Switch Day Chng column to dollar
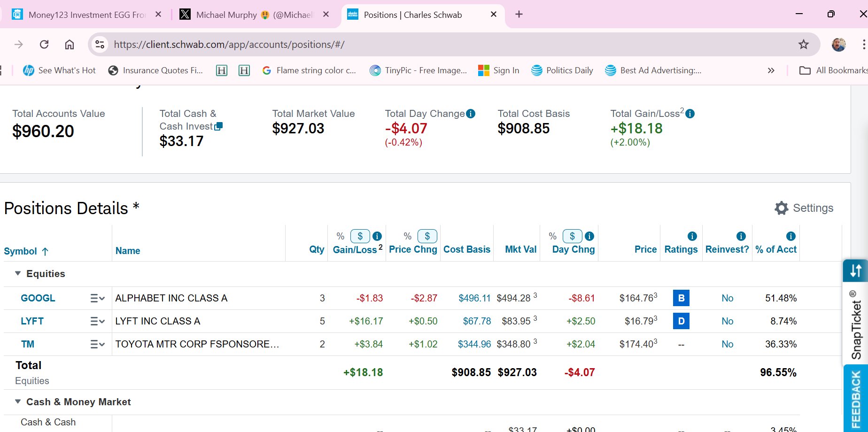The height and width of the screenshot is (432, 868). (x=573, y=236)
